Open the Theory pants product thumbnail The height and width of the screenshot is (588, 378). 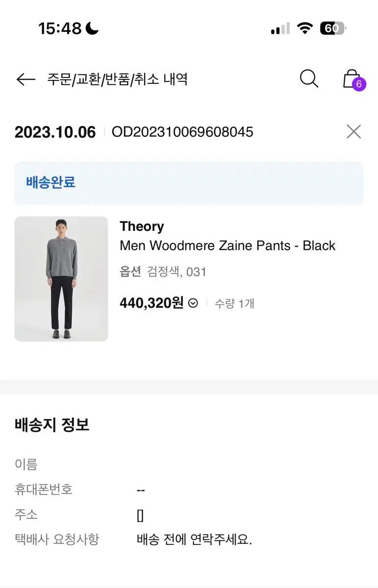[x=61, y=279]
